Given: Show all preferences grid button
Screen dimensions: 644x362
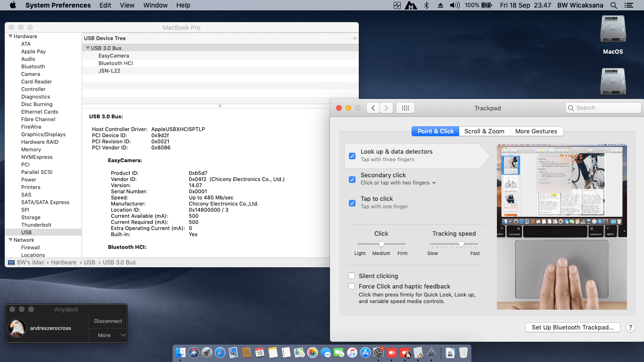Looking at the screenshot, I should (405, 108).
